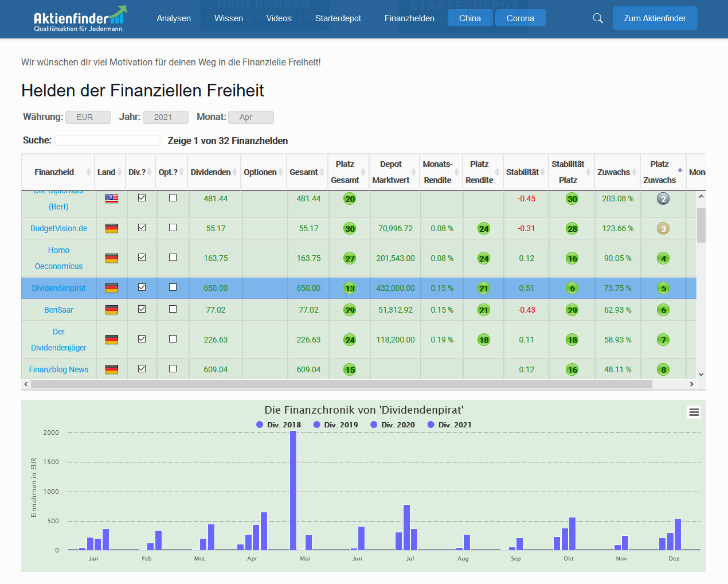Click Stabilität Platz badge 6
This screenshot has width=728, height=584.
tap(572, 288)
